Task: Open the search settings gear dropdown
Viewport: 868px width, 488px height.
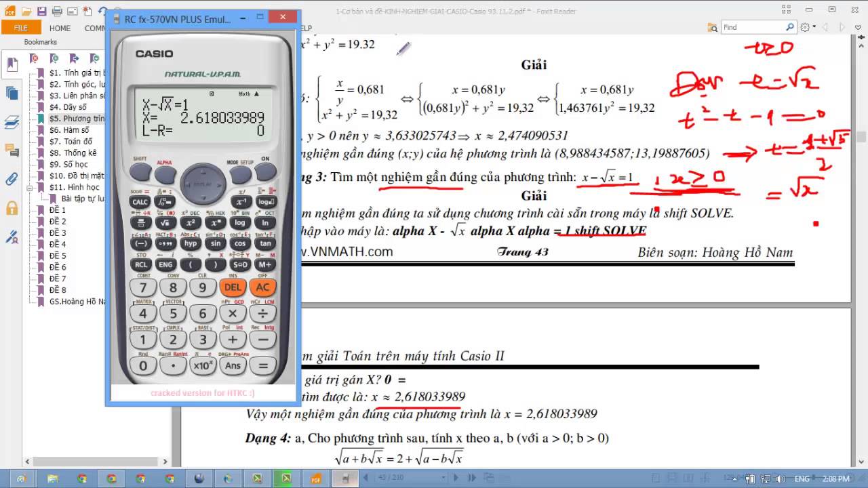Action: point(807,27)
